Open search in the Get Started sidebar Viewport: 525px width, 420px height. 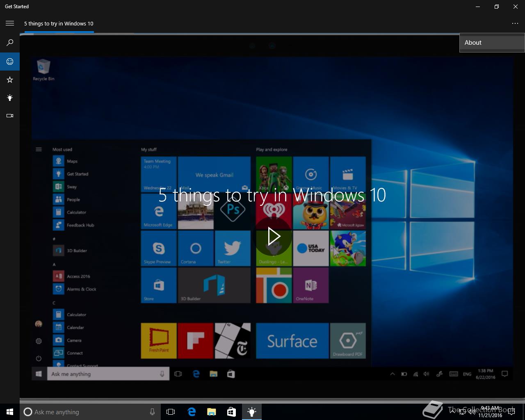pyautogui.click(x=10, y=43)
